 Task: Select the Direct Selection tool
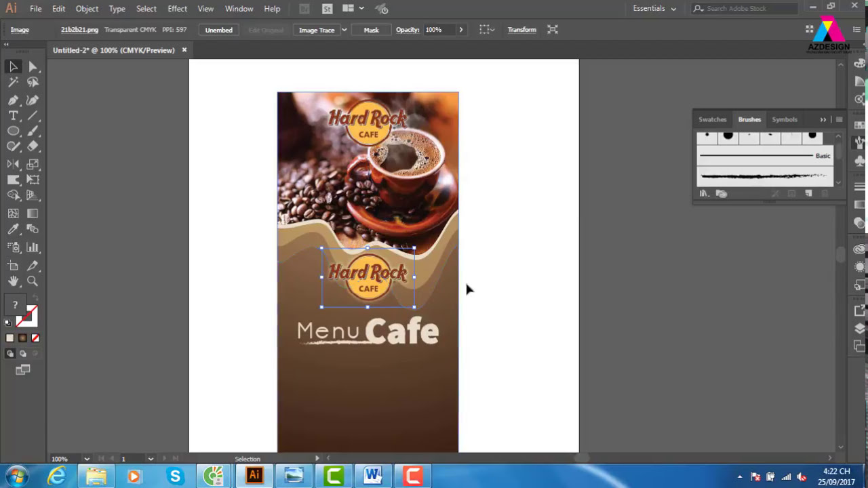point(33,66)
